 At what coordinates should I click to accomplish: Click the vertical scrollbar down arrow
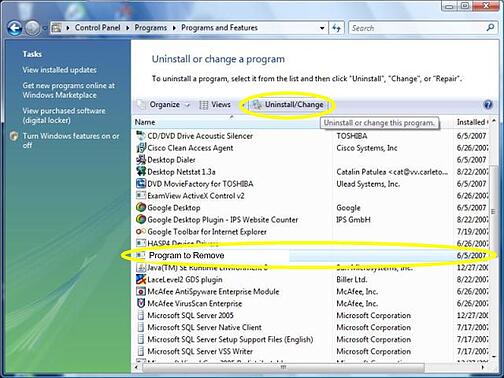click(494, 357)
